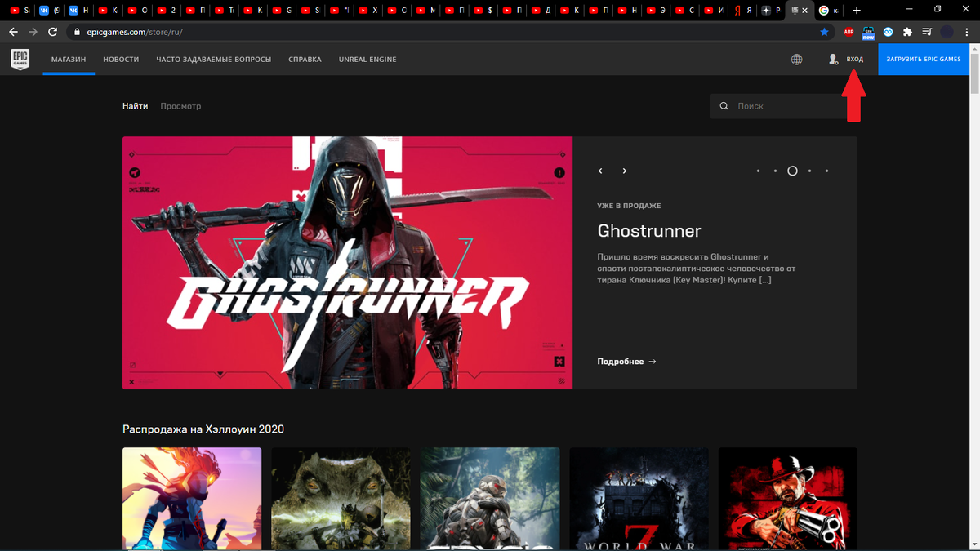980x551 pixels.
Task: Click the Chrome profile avatar
Action: pos(947,32)
